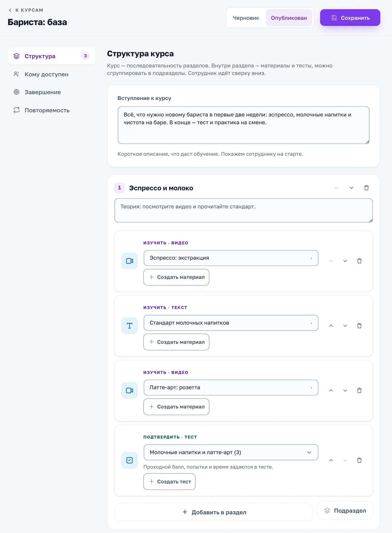Move the test item Молочные напитки up
The height and width of the screenshot is (533, 392).
331,460
